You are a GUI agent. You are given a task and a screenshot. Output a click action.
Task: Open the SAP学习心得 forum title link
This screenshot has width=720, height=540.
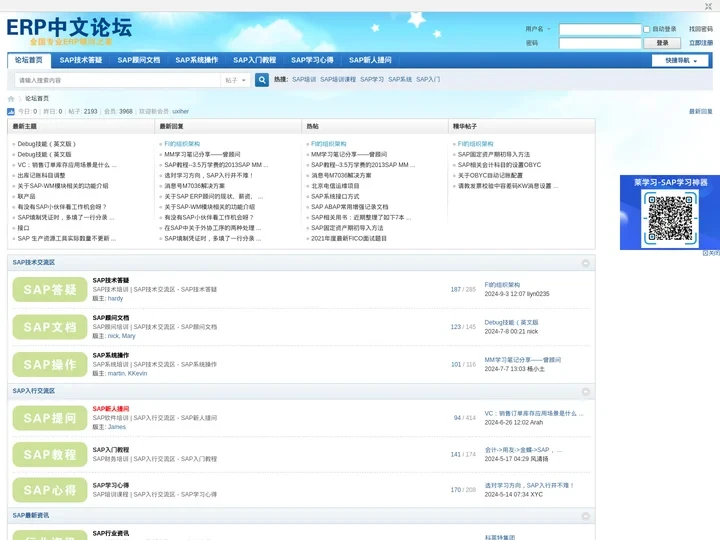click(111, 485)
